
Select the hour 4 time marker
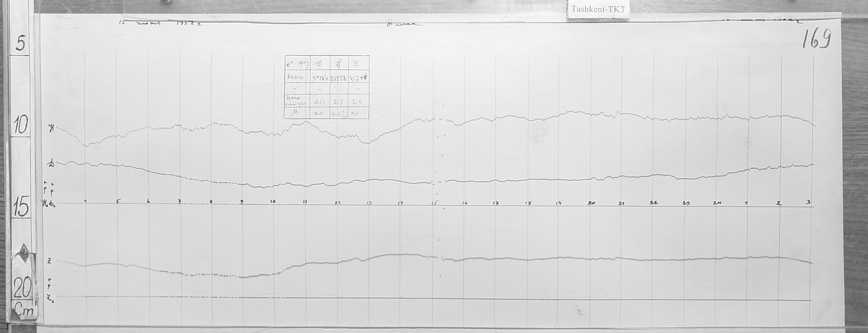click(85, 201)
